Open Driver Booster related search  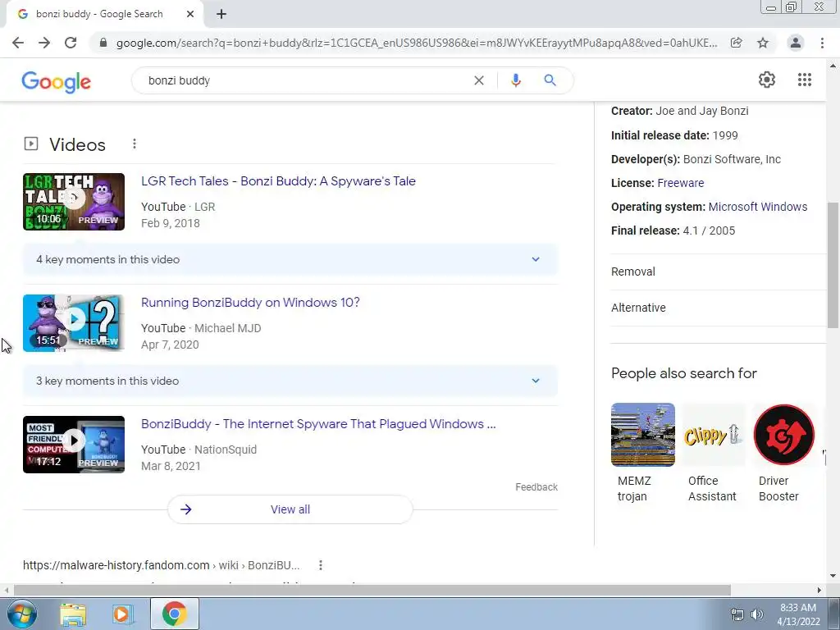coord(783,453)
